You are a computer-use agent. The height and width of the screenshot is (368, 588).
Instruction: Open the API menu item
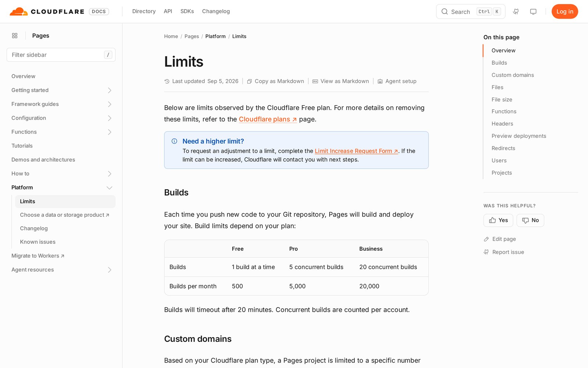(168, 11)
